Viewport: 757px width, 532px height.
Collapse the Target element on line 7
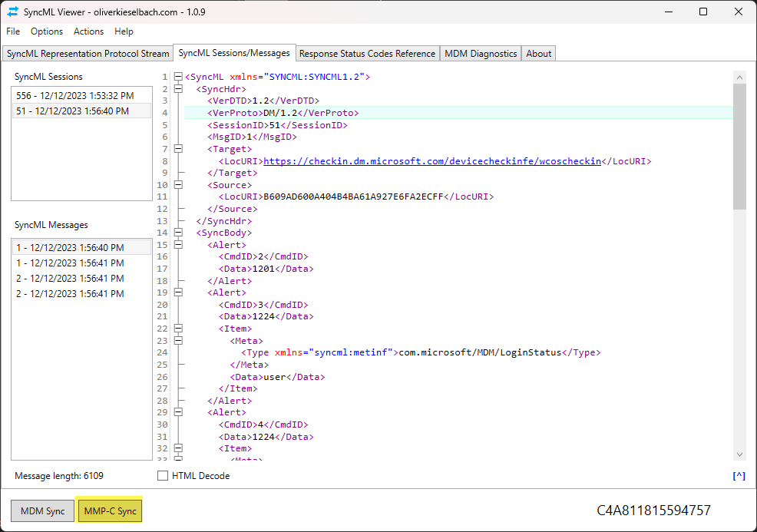point(178,148)
